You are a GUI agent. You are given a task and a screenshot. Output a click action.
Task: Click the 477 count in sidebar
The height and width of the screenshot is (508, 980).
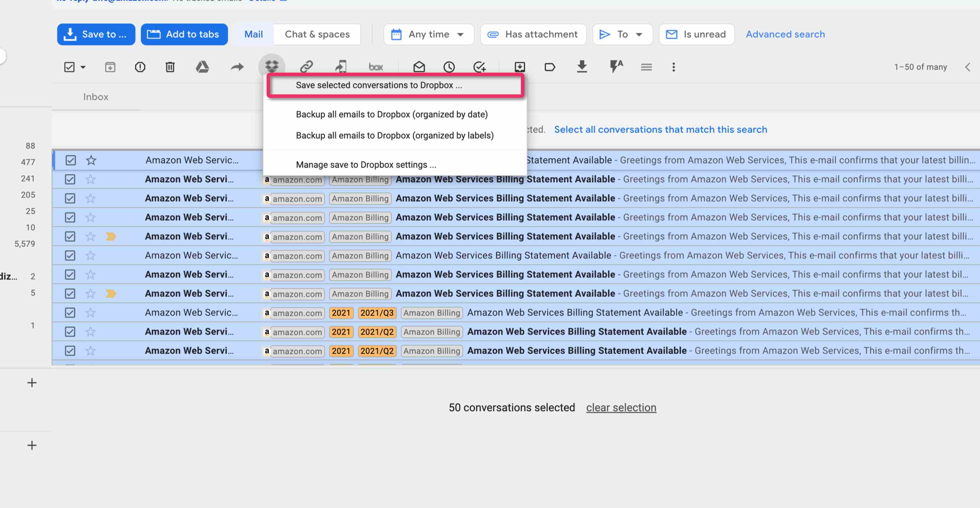click(x=28, y=162)
